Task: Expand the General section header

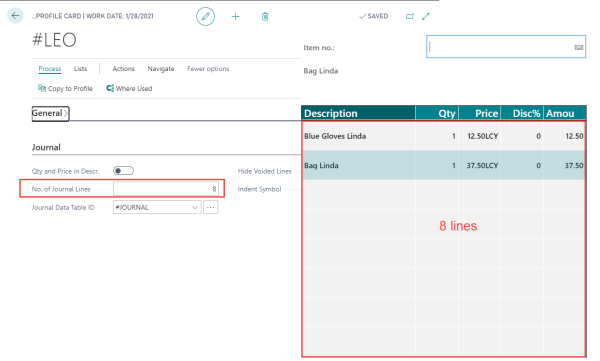Action: 50,113
